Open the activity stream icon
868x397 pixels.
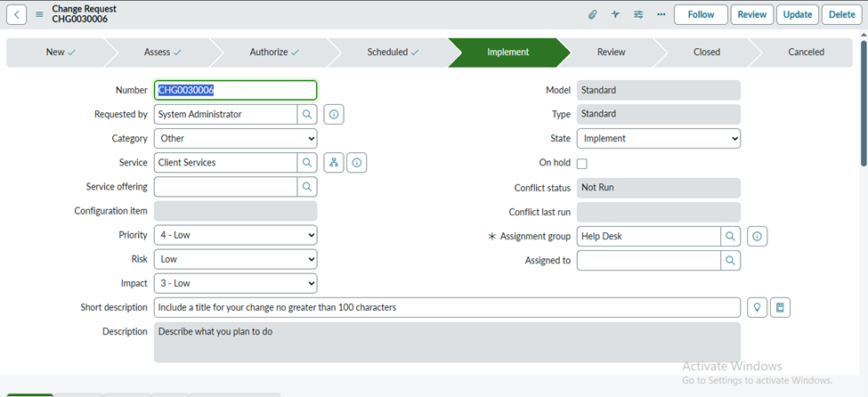click(615, 14)
